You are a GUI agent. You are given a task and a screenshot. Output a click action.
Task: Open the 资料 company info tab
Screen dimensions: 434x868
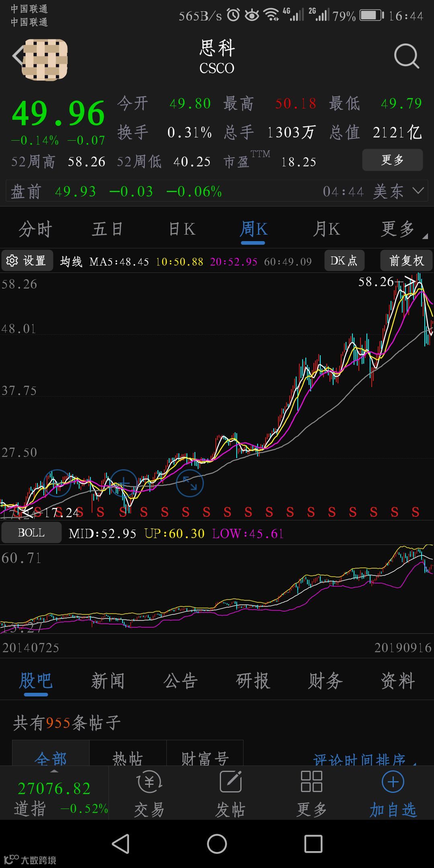coord(398,681)
